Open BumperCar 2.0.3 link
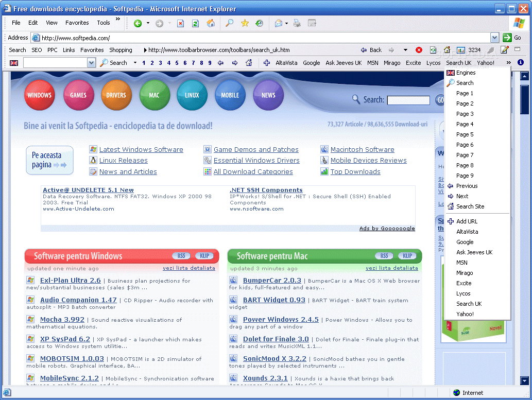 272,280
